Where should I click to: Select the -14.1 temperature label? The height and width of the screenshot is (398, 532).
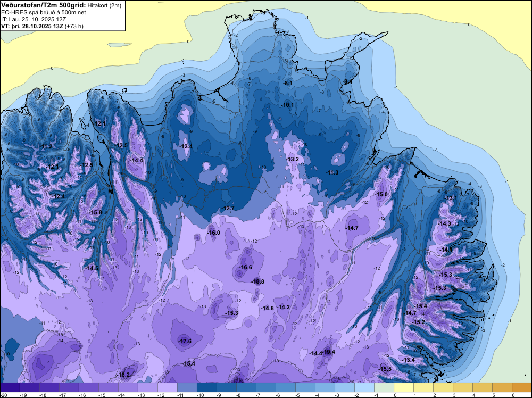[445, 250]
